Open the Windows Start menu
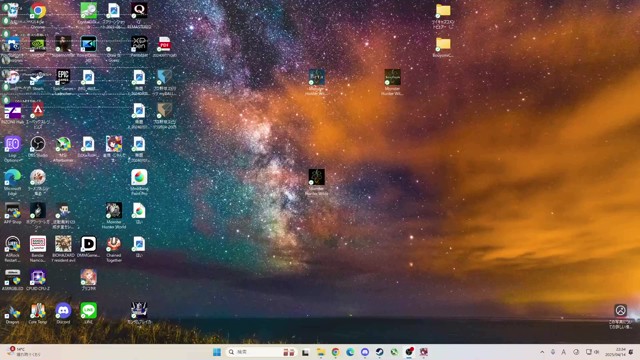Image resolution: width=640 pixels, height=360 pixels. coord(217,352)
